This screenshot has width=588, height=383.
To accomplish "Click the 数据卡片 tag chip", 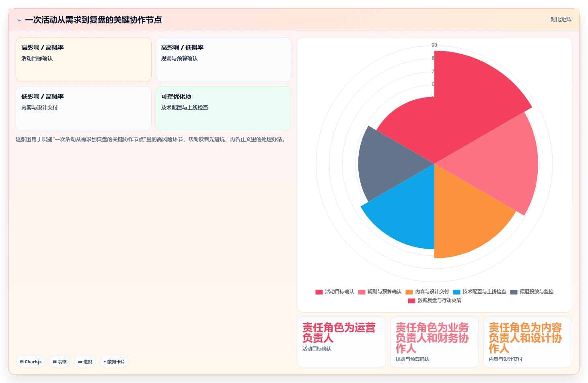I will [114, 362].
